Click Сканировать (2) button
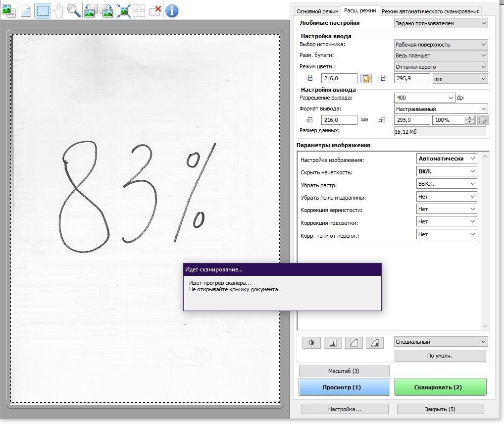The image size is (504, 425). pyautogui.click(x=440, y=387)
